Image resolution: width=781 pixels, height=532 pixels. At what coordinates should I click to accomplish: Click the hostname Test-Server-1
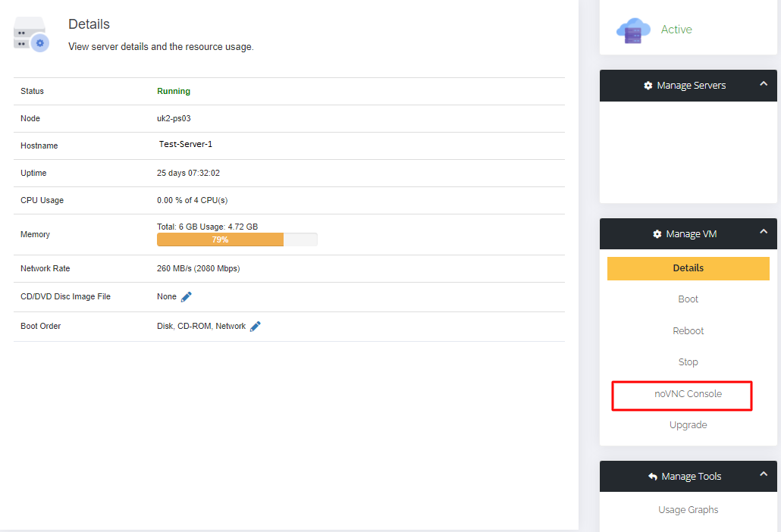(185, 144)
